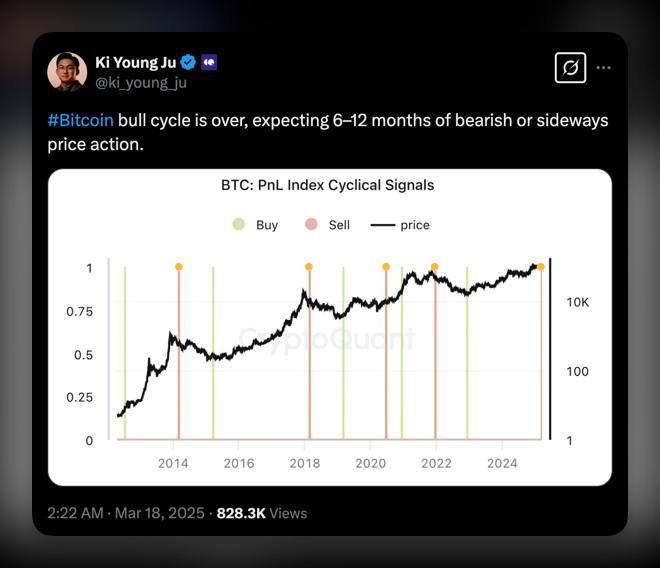Click the Grok slash icon button
The width and height of the screenshot is (660, 568).
pyautogui.click(x=570, y=68)
